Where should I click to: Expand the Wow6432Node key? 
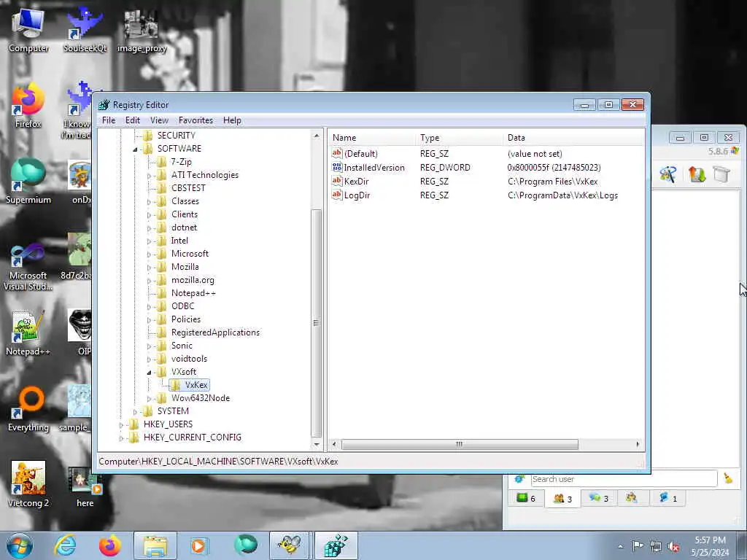pyautogui.click(x=149, y=399)
